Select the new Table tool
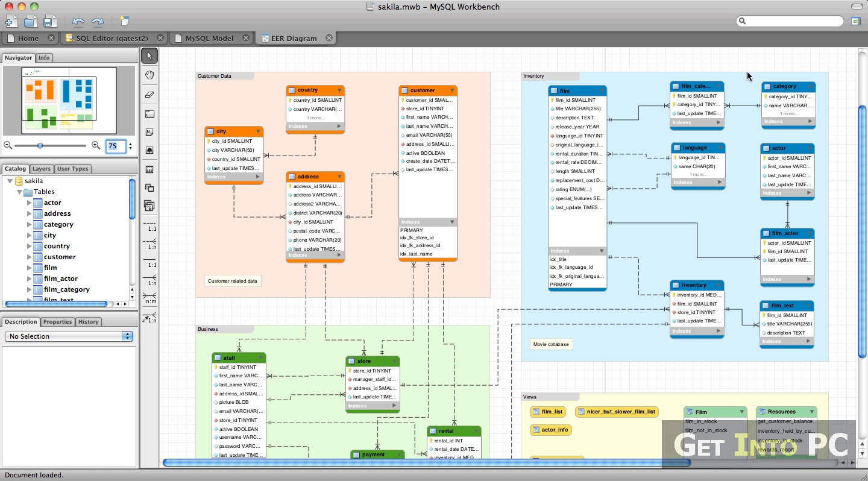 click(149, 170)
